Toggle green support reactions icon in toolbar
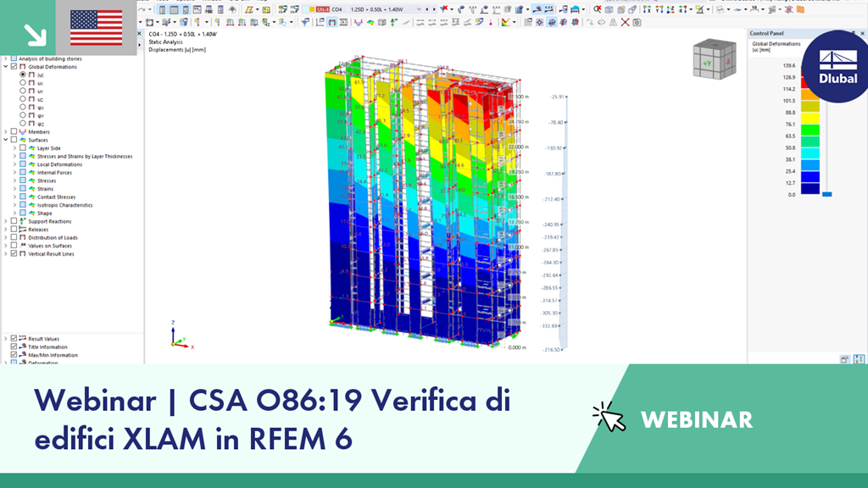868x488 pixels. [x=393, y=22]
